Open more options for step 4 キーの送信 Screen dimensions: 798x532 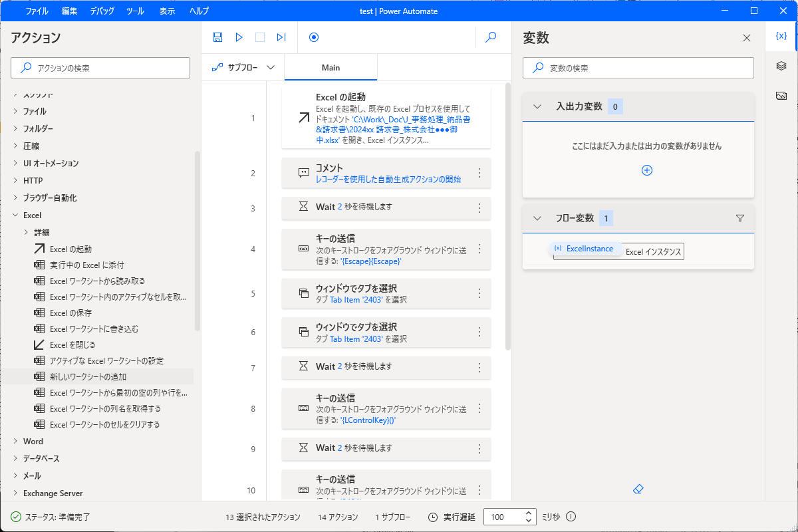click(479, 249)
